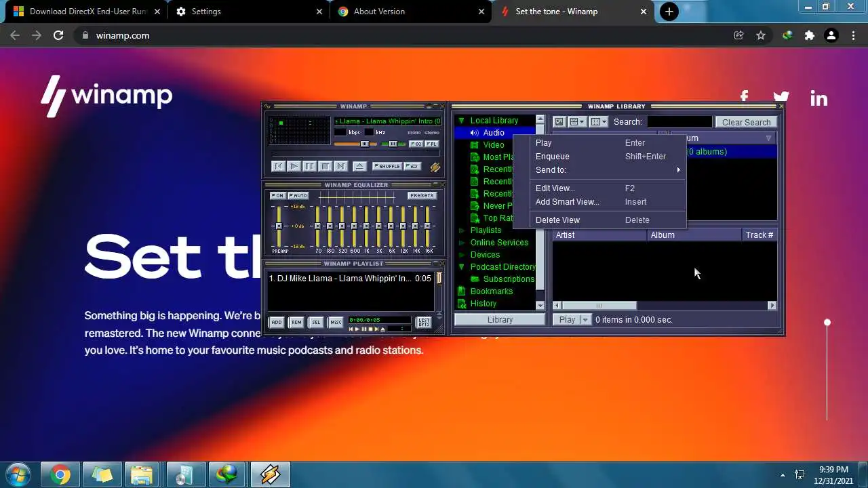
Task: Toggle Shuffle in Winamp main window
Action: [387, 166]
